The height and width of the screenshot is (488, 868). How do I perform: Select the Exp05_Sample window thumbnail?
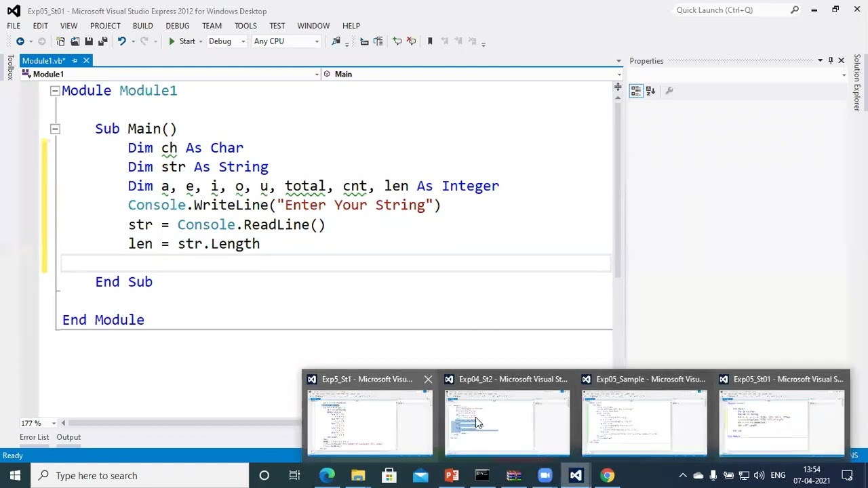coord(644,415)
